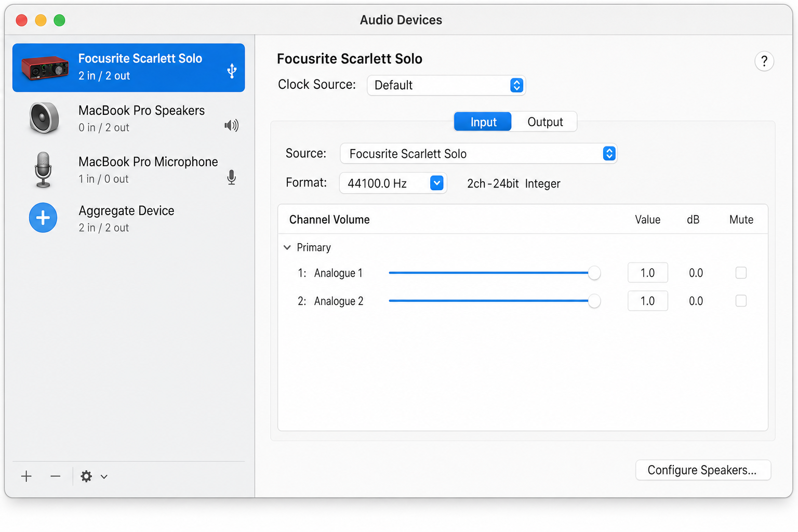
Task: Open the Clock Source dropdown
Action: (446, 85)
